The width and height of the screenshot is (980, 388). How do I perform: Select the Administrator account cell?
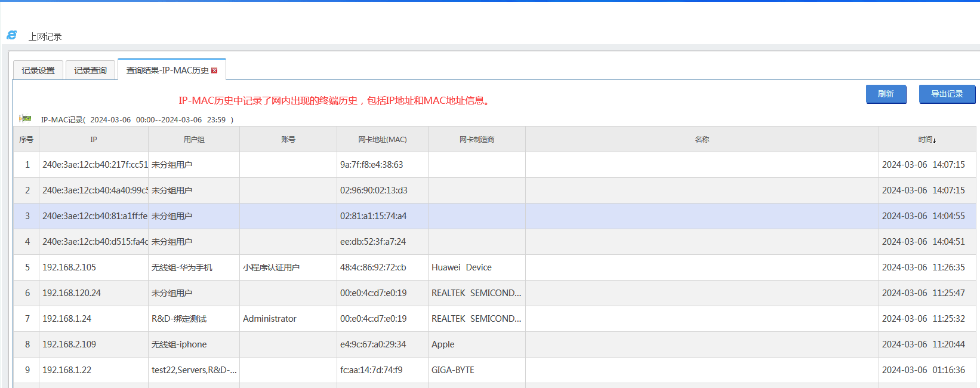click(x=270, y=319)
